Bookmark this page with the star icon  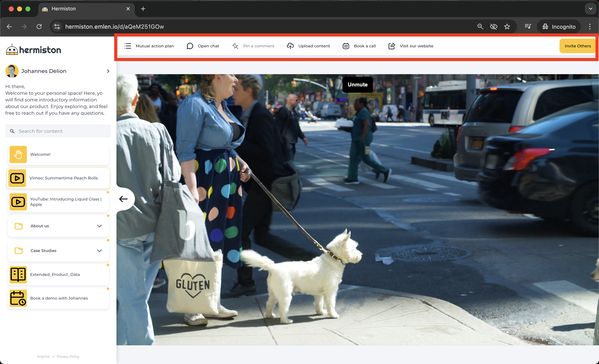[507, 26]
